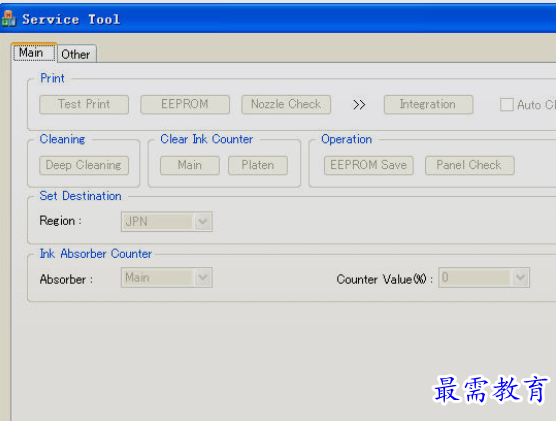Click the Test Print button

[x=84, y=104]
